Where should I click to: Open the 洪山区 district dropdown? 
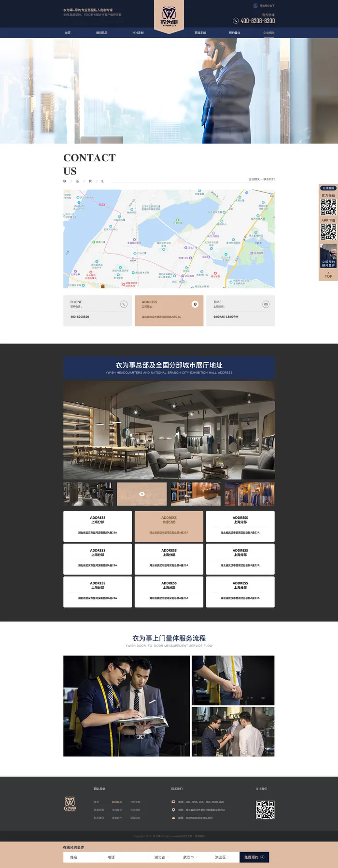coord(222,857)
